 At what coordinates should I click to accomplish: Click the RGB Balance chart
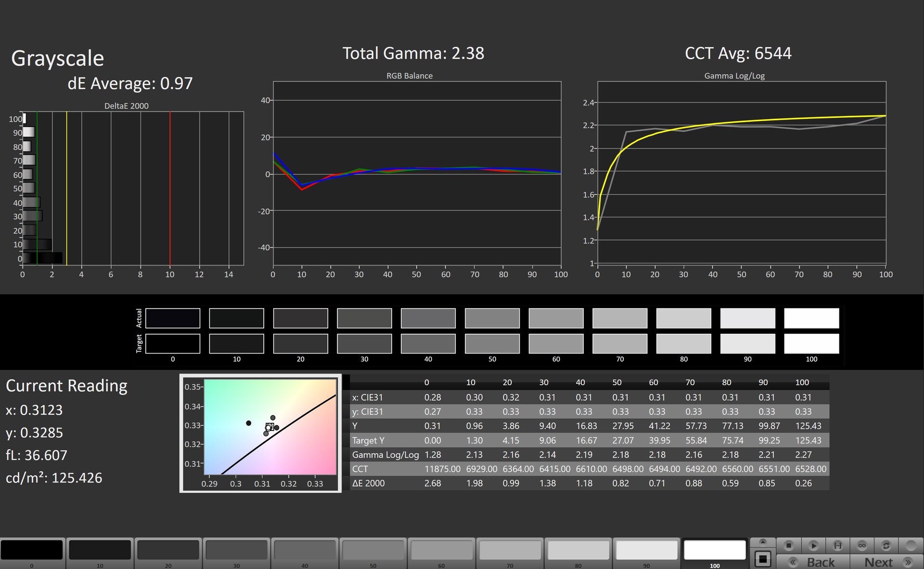[x=417, y=173]
